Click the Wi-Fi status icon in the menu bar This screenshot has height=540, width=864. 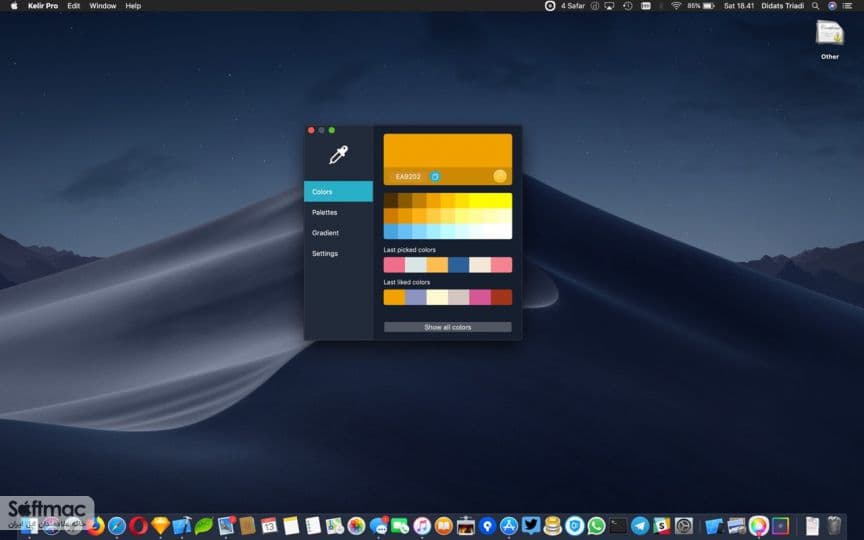tap(676, 6)
